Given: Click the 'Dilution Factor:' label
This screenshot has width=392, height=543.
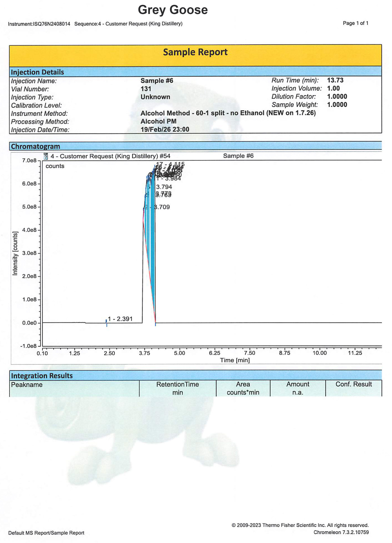Looking at the screenshot, I should [x=293, y=97].
